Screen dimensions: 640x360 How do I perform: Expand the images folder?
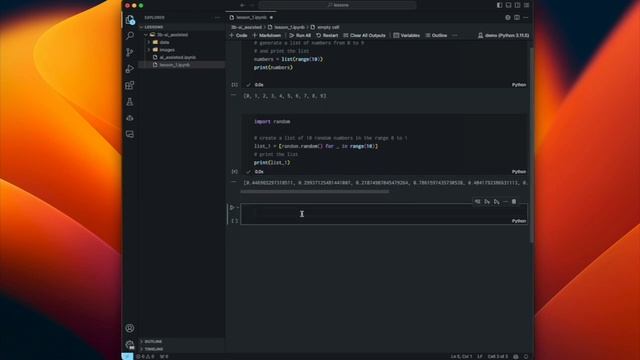(167, 50)
